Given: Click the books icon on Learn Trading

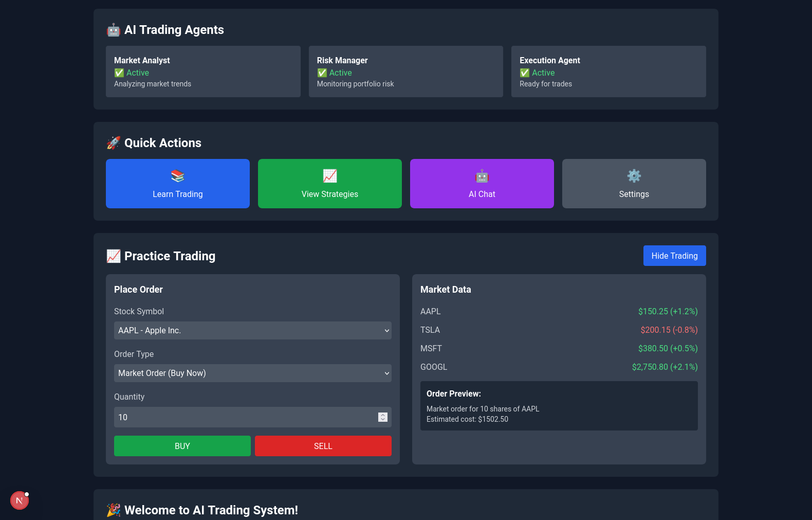Looking at the screenshot, I should (178, 176).
